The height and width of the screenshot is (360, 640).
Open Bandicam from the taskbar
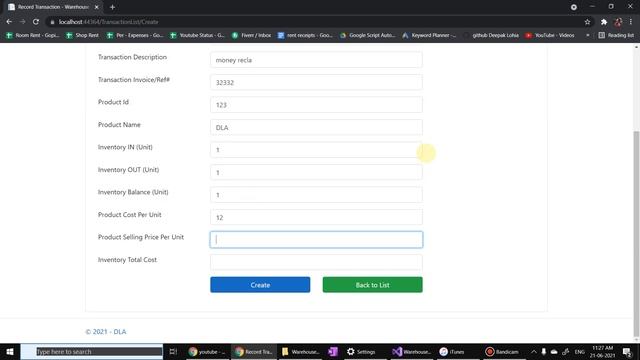502,351
